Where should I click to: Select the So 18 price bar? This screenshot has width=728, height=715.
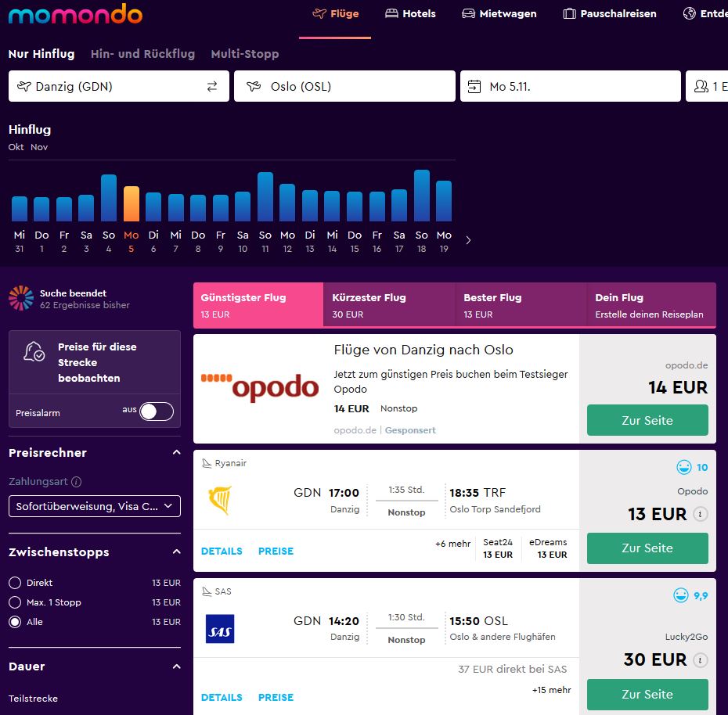[x=422, y=196]
